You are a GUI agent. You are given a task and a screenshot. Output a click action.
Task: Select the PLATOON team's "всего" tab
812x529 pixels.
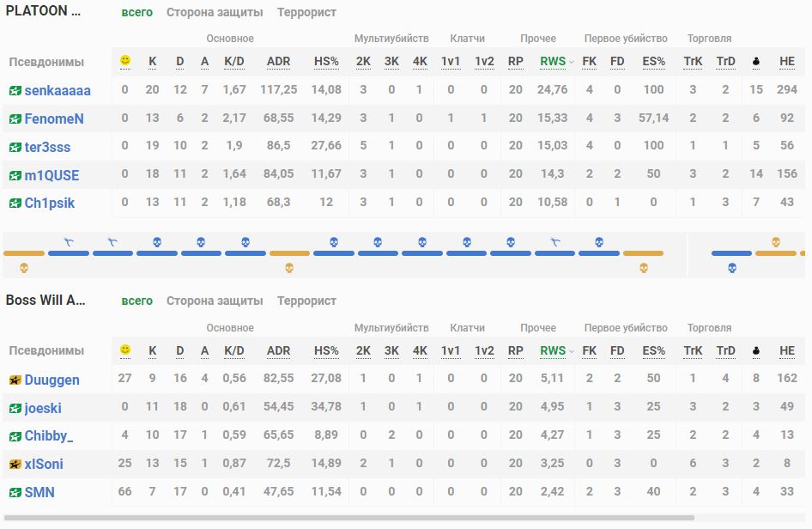(136, 12)
